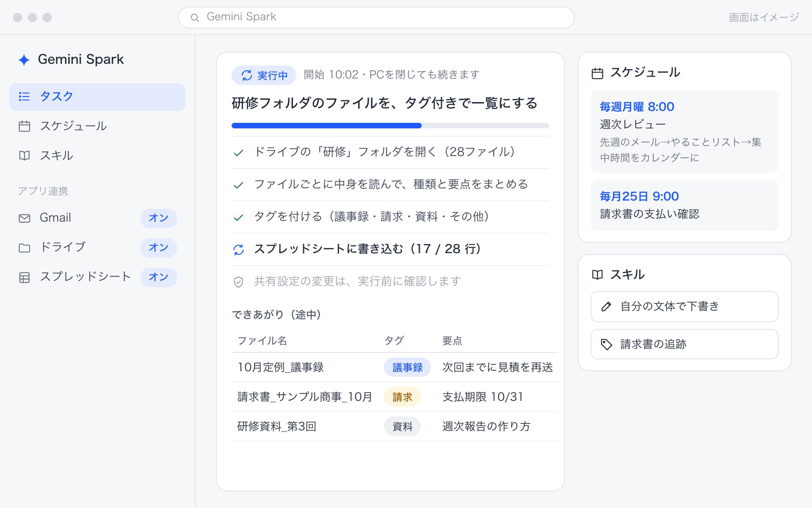This screenshot has height=508, width=812.
Task: Toggle the Gmail オン switch
Action: click(x=159, y=218)
